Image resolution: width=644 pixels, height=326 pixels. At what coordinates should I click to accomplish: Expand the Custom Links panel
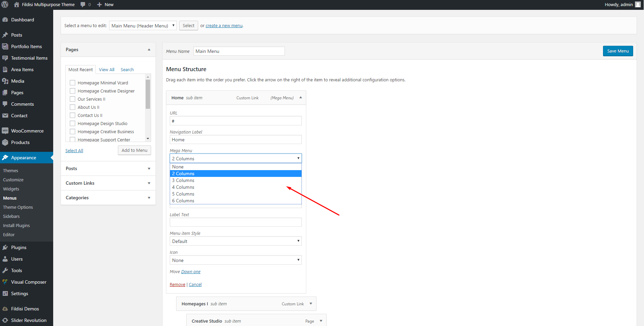point(149,183)
